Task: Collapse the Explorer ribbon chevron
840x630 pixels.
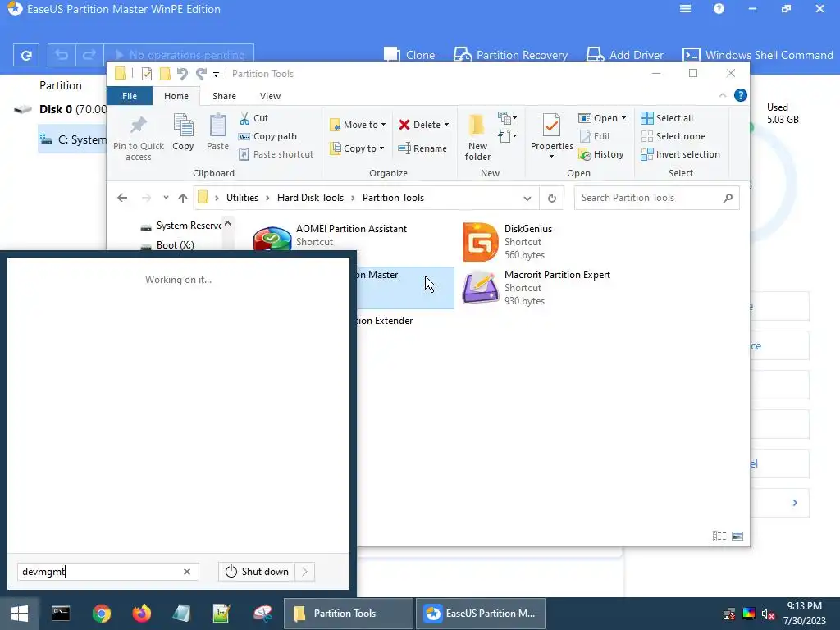Action: pos(722,95)
